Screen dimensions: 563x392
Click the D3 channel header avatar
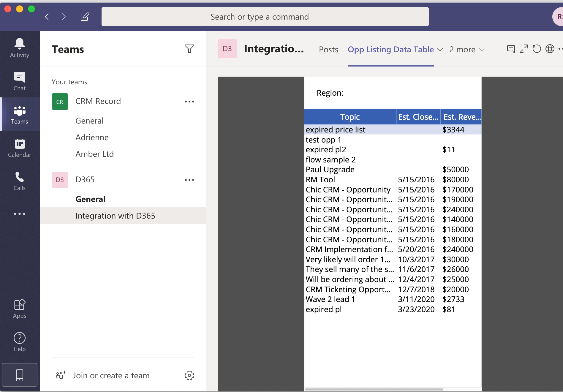(x=227, y=49)
